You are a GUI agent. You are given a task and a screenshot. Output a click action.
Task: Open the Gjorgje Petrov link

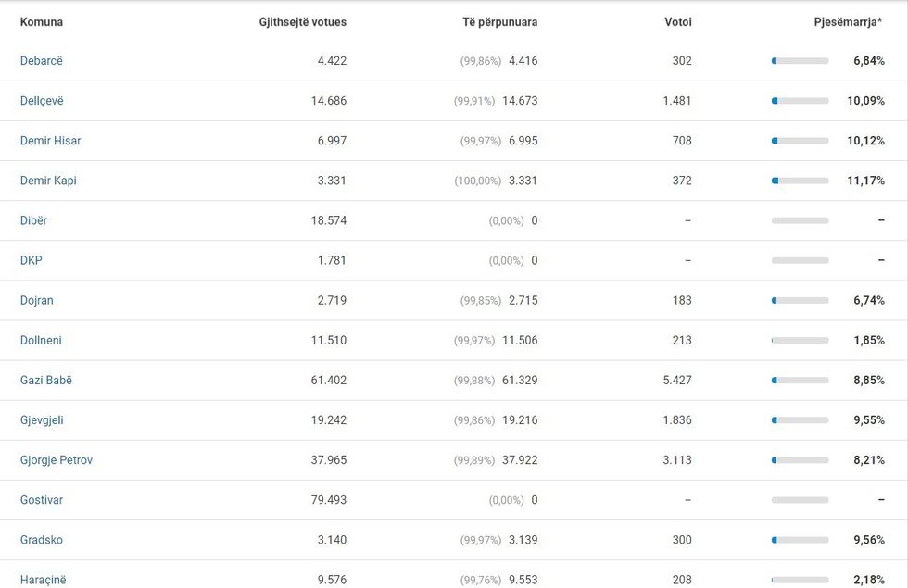57,459
